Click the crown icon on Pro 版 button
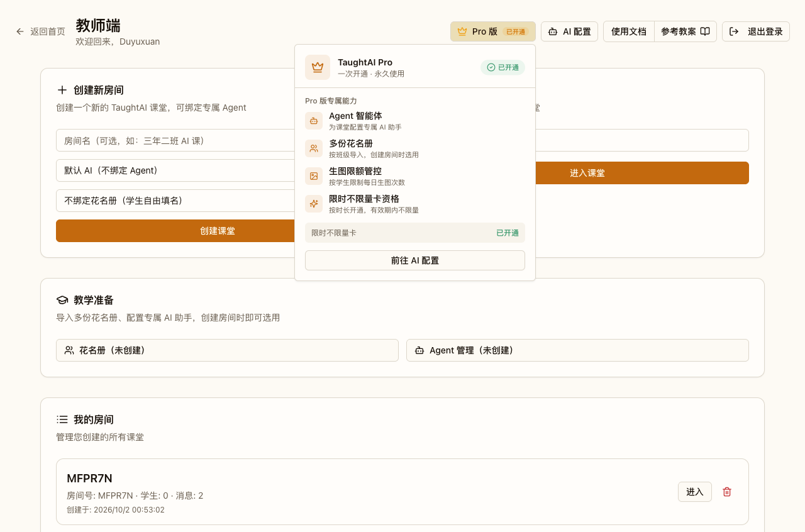This screenshot has height=532, width=805. click(x=462, y=31)
